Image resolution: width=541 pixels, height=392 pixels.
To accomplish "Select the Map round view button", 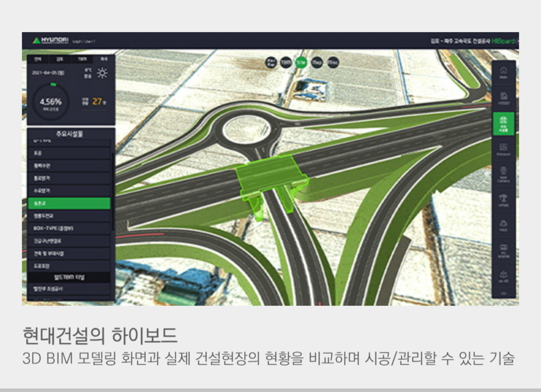I will point(317,63).
